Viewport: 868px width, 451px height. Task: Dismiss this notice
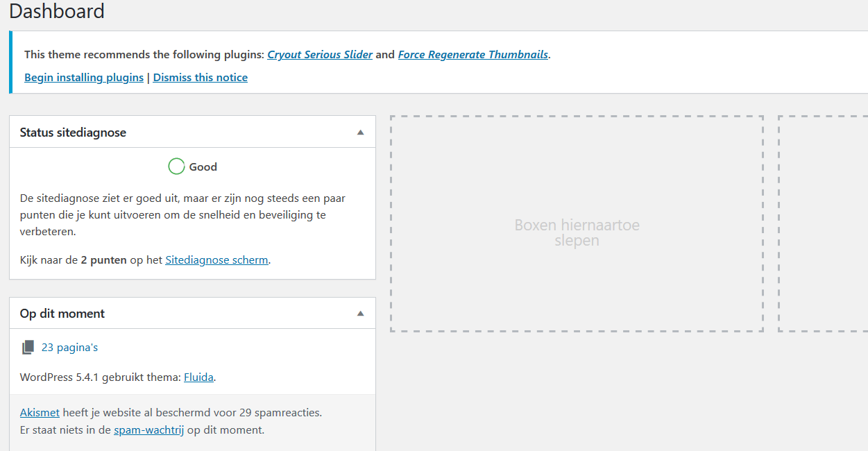201,77
